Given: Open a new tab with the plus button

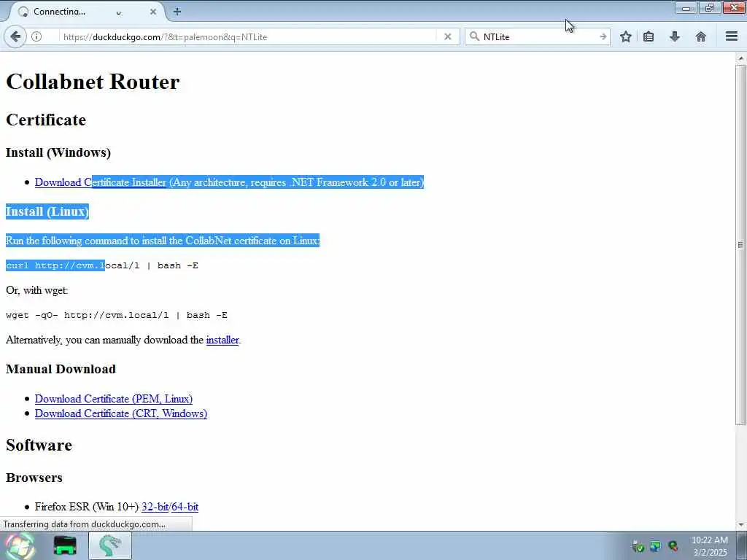Looking at the screenshot, I should (177, 12).
